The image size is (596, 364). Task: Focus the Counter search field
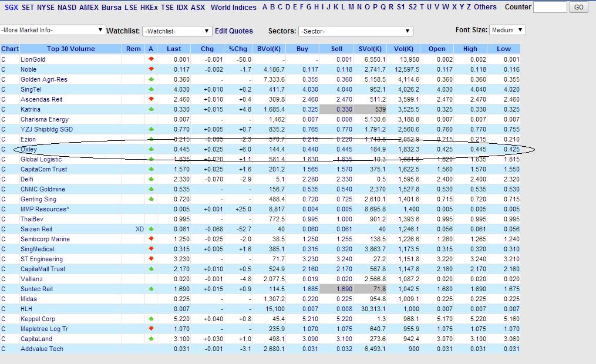(550, 7)
